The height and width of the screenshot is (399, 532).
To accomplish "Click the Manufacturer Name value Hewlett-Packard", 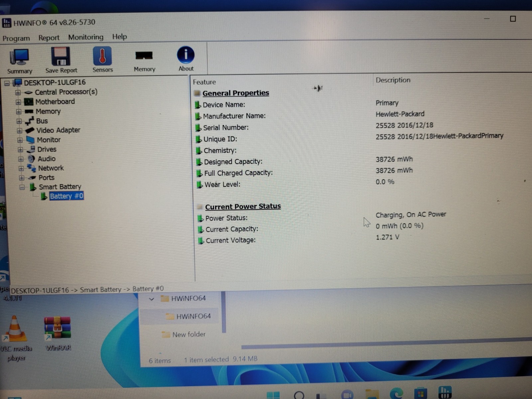I will pos(400,114).
